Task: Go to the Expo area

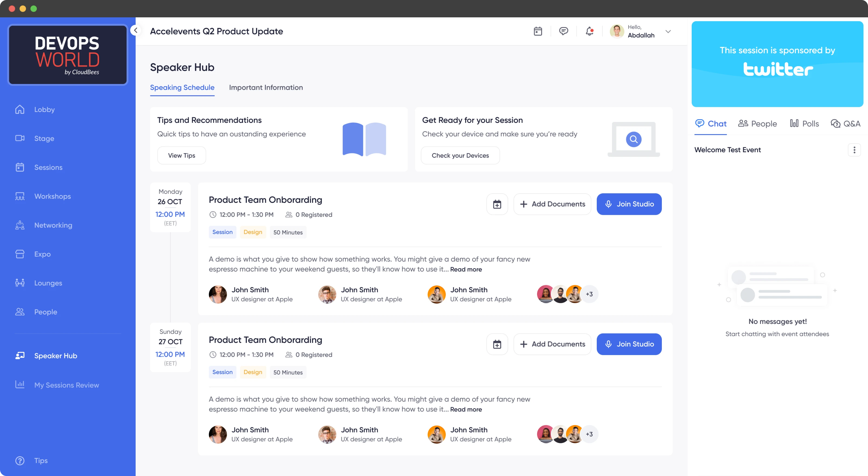Action: tap(42, 254)
